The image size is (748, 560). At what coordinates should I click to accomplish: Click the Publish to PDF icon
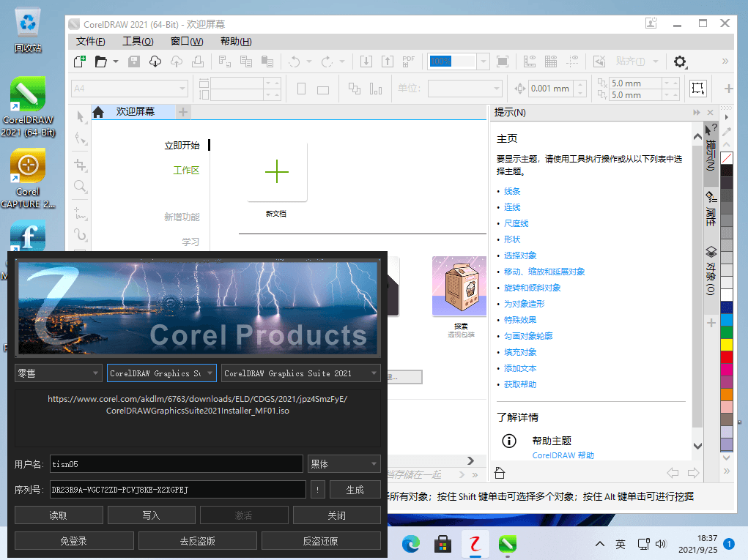(408, 61)
